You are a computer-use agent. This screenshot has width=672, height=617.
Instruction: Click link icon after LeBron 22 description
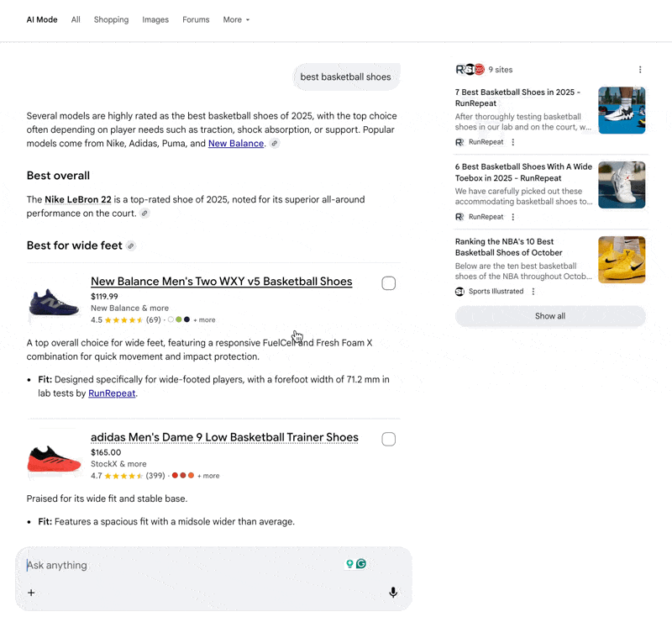click(144, 214)
